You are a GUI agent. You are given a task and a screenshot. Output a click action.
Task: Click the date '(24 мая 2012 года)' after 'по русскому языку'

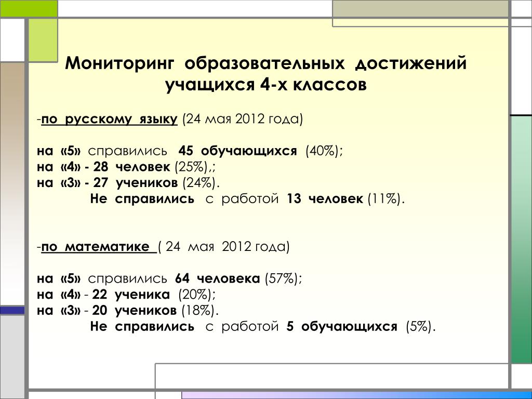point(243,119)
